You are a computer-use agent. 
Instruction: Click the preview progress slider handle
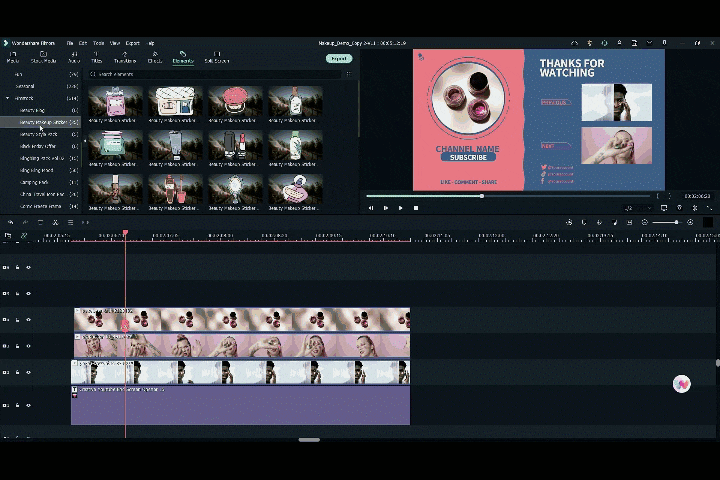(x=482, y=196)
